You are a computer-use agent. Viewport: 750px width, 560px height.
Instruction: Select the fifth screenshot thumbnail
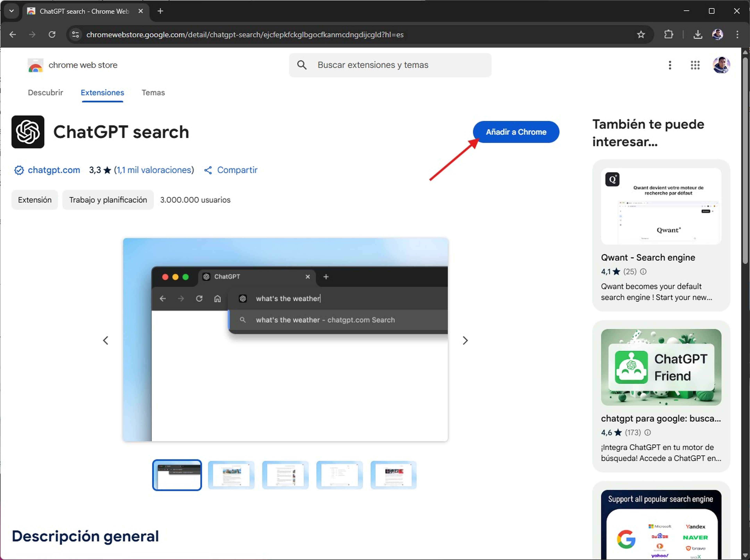click(x=394, y=475)
